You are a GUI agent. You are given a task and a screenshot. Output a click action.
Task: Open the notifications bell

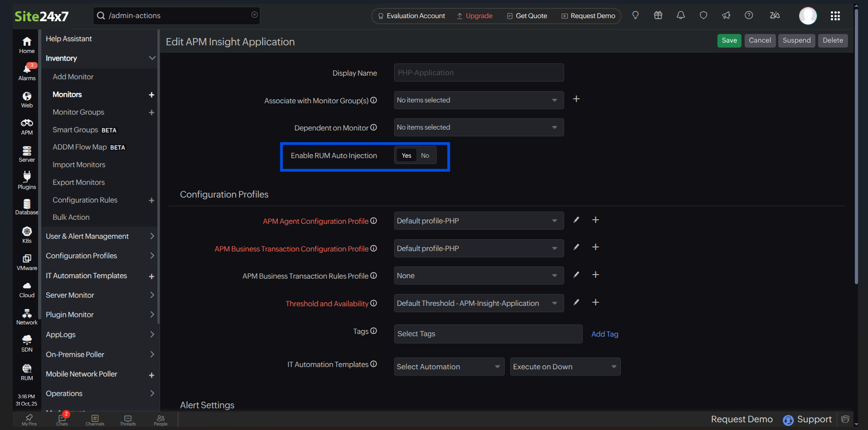680,15
